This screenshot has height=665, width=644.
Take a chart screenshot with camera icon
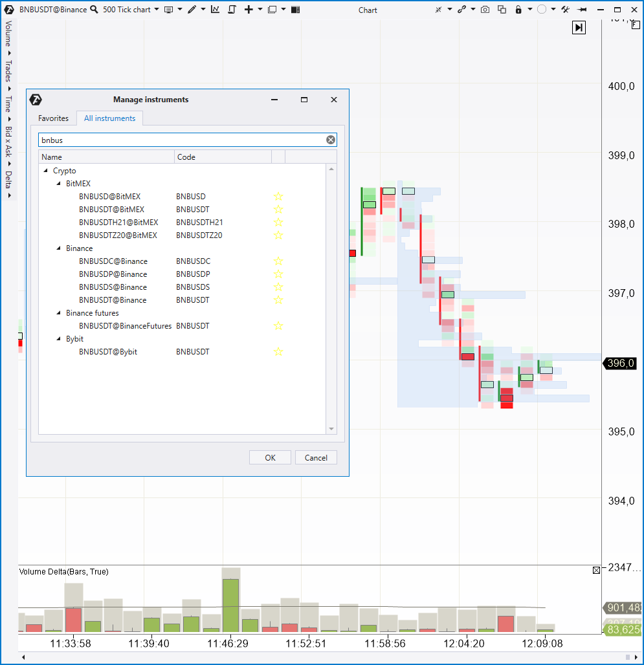485,9
